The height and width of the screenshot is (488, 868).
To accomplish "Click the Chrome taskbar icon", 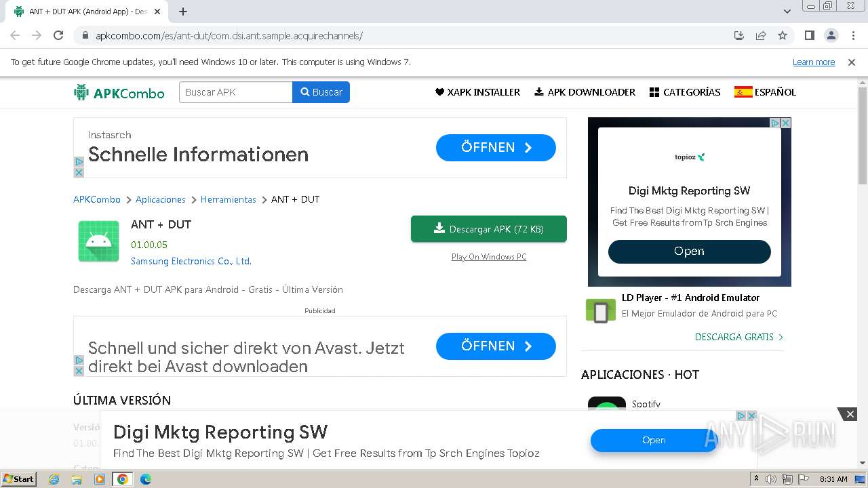I will (123, 479).
